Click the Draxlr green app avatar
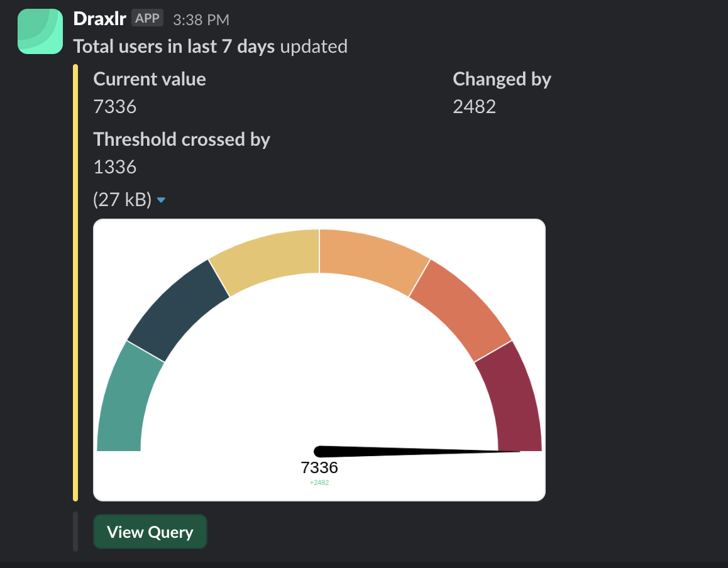Screen dimensions: 728x568 [x=40, y=31]
